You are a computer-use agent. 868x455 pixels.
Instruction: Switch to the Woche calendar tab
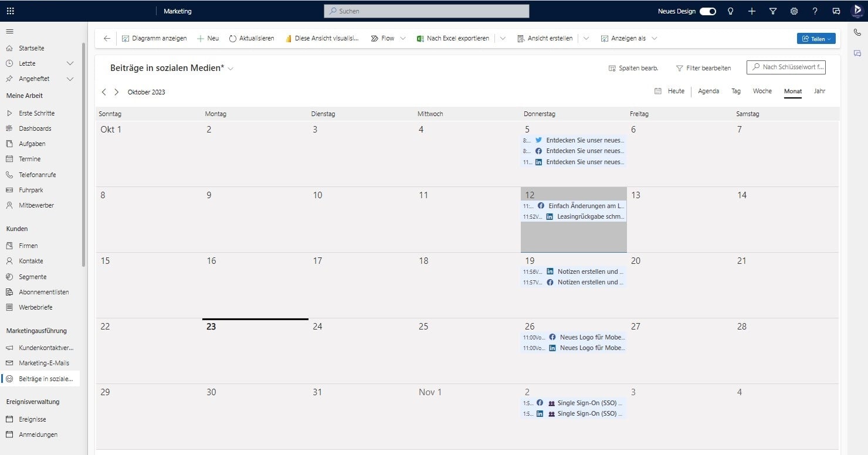point(762,91)
